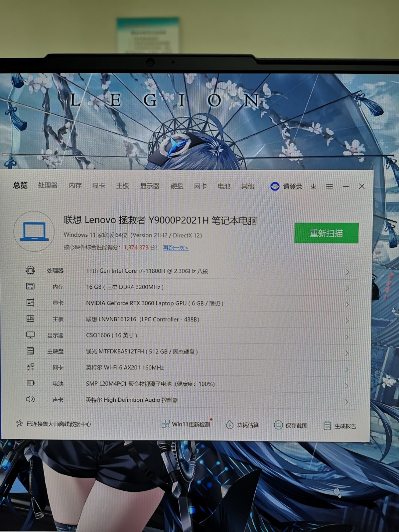Close the hardware info window
Viewport: 399px width, 532px height.
point(362,186)
